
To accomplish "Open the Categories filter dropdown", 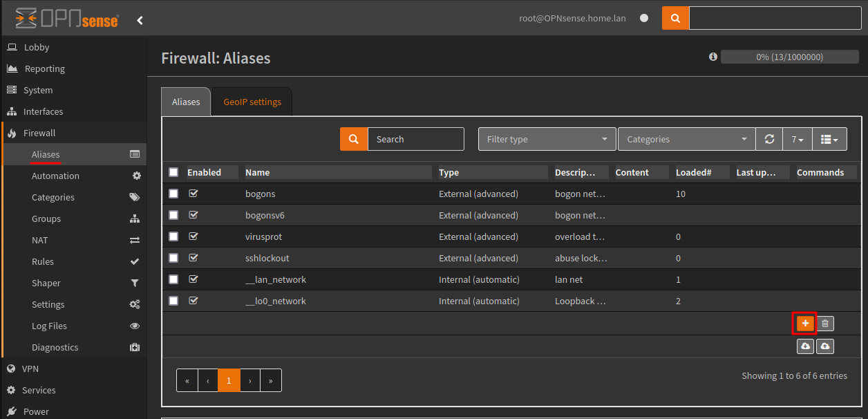I will point(687,139).
